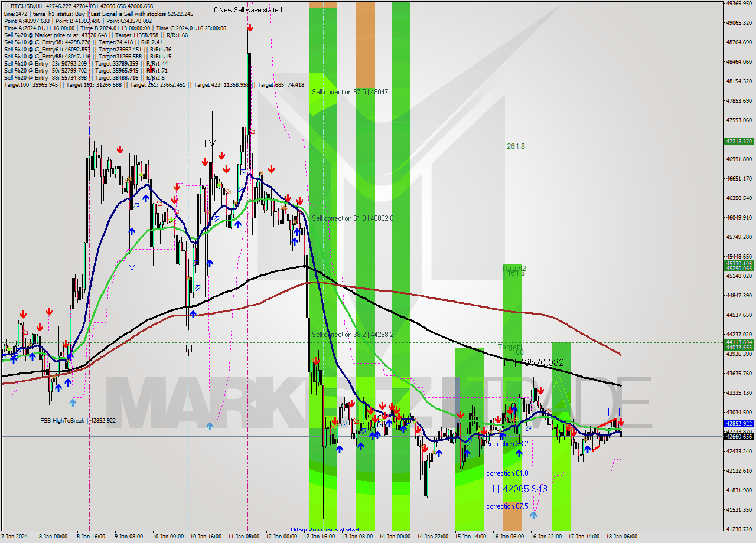The image size is (756, 543).
Task: Click the 43635.760 price axis value
Action: coord(739,373)
